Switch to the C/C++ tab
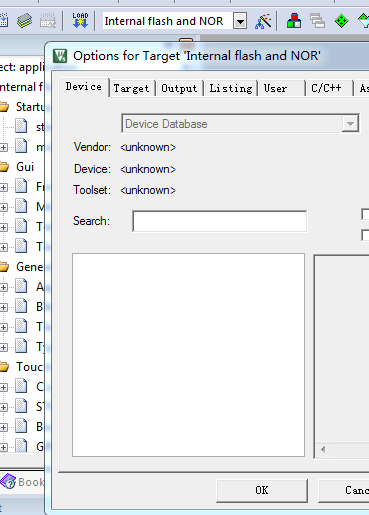 click(329, 88)
